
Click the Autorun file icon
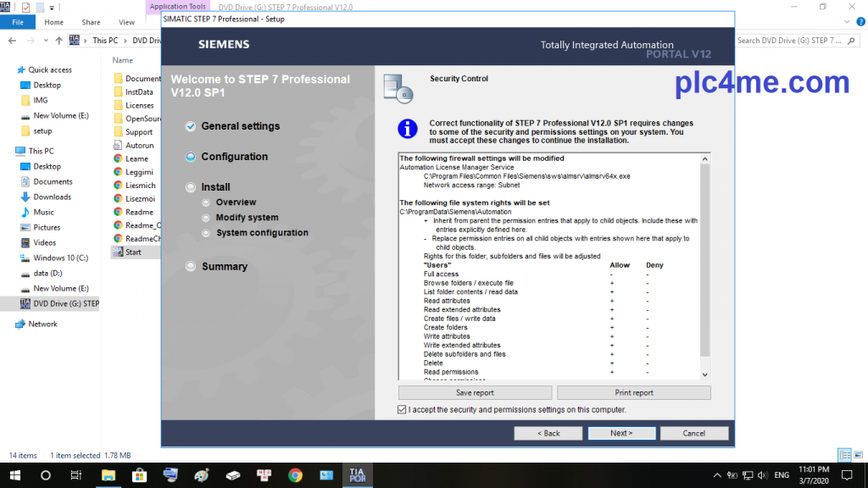[x=120, y=146]
